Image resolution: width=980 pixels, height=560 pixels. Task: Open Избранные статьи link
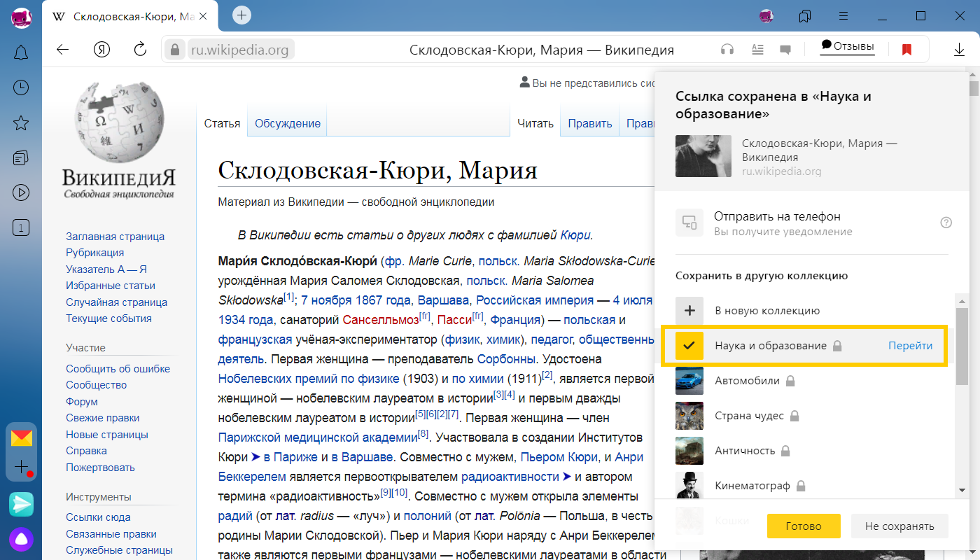point(111,286)
